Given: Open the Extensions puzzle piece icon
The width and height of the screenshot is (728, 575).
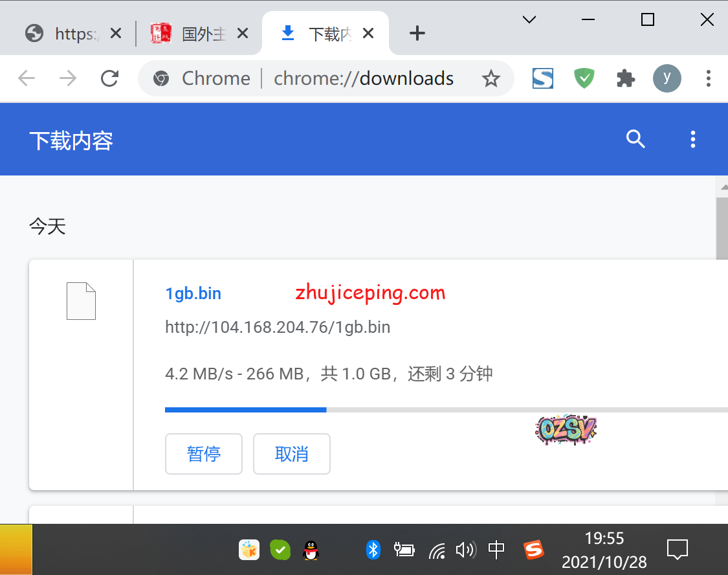Looking at the screenshot, I should tap(625, 79).
